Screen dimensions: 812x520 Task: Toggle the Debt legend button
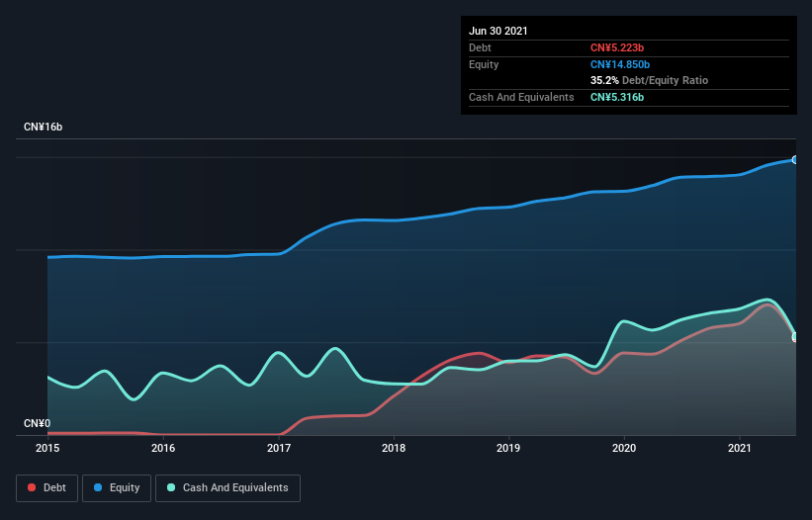pos(46,488)
